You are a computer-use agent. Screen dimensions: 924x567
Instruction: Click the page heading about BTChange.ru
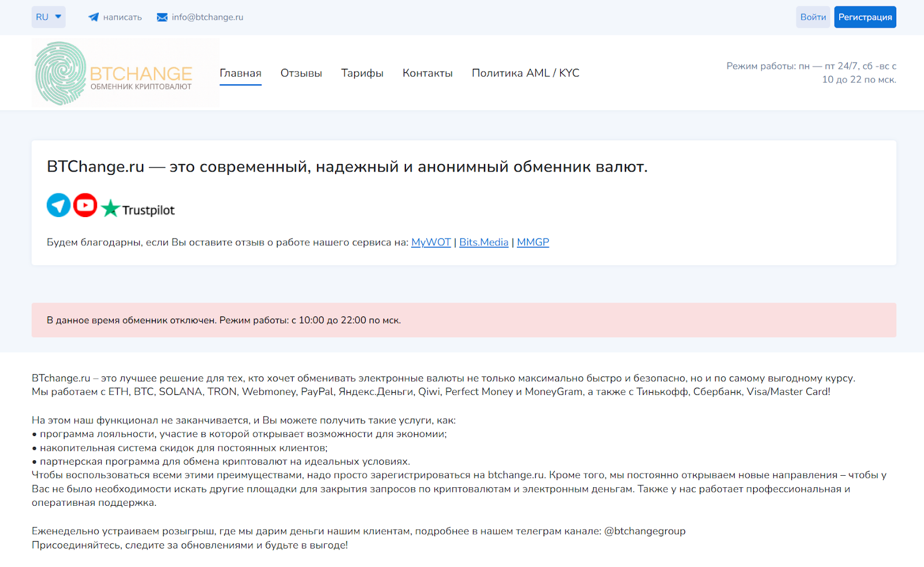347,167
